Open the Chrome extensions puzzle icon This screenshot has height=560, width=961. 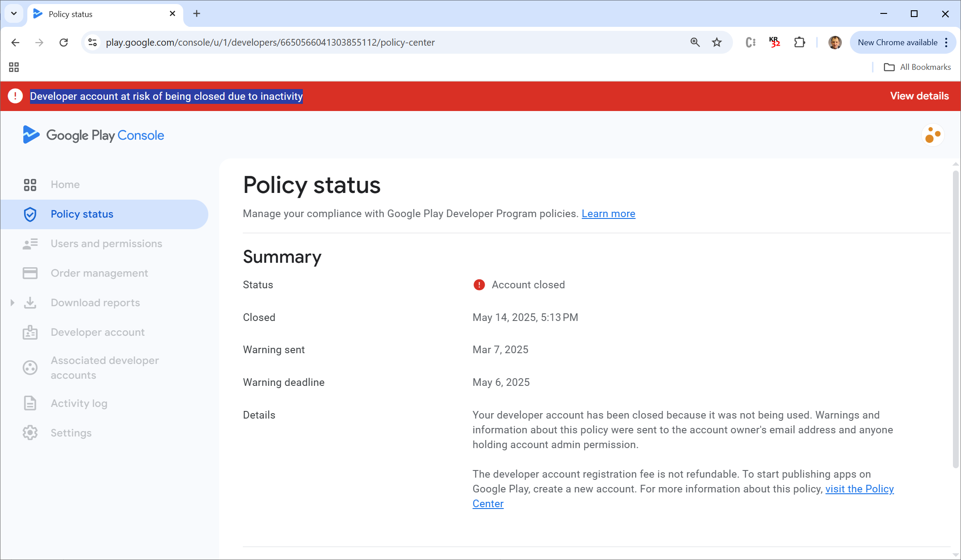coord(799,43)
